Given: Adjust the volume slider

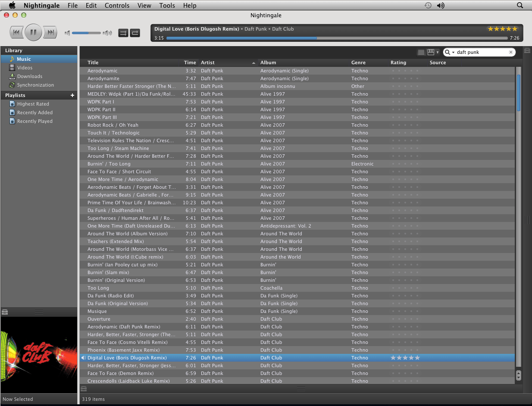Looking at the screenshot, I should (x=86, y=33).
